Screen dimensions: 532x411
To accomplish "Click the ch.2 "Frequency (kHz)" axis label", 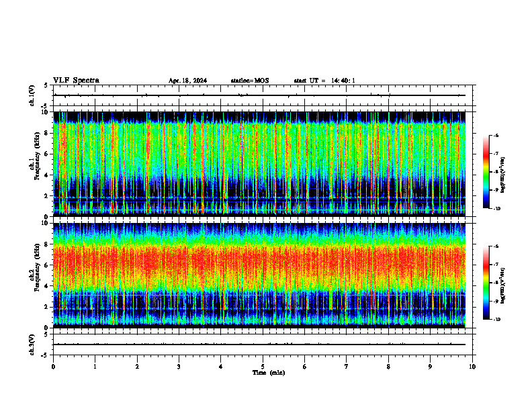I will tap(38, 267).
